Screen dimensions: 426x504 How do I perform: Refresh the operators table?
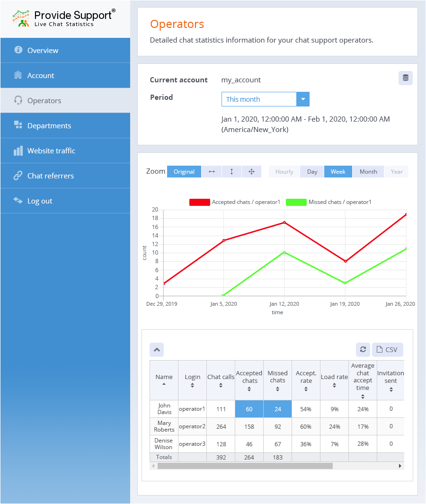coord(363,350)
